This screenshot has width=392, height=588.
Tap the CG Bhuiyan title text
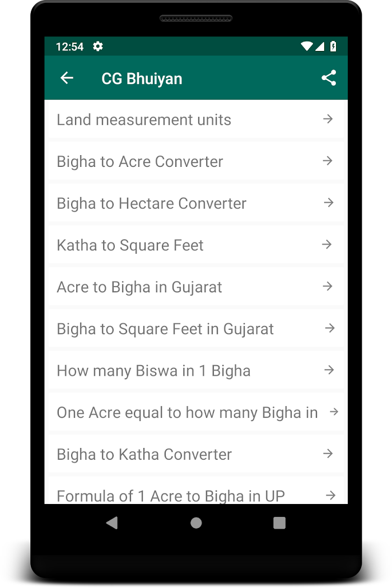tap(142, 79)
